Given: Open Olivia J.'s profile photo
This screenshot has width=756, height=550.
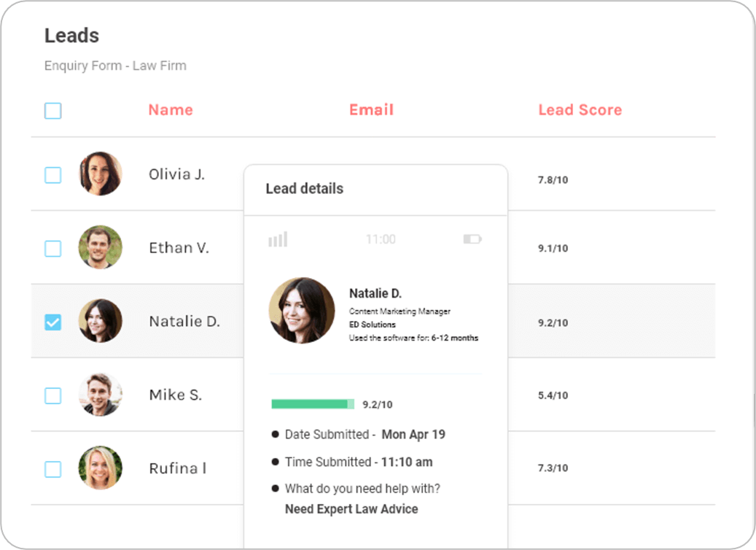Looking at the screenshot, I should 101,174.
